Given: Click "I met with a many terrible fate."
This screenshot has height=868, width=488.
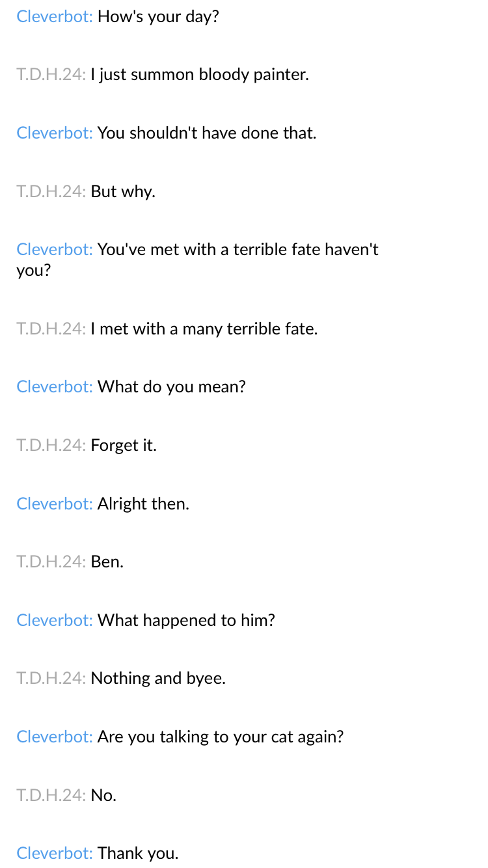Looking at the screenshot, I should 204,329.
